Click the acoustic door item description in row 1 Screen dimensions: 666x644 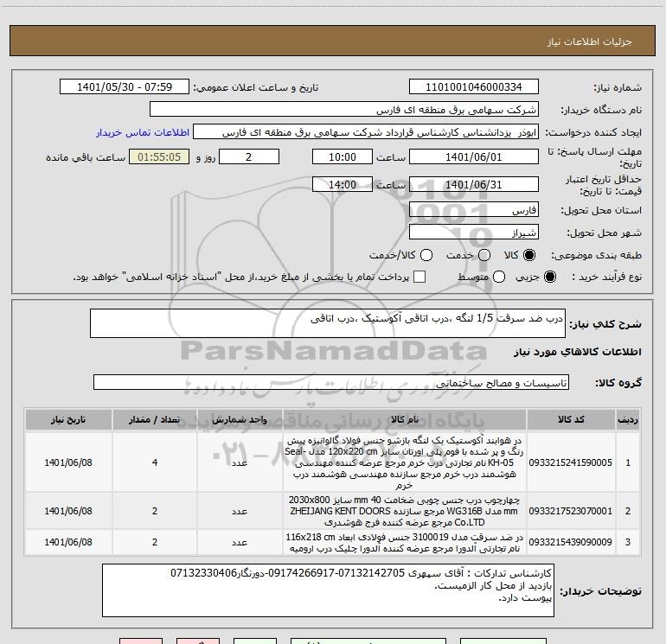click(x=405, y=462)
